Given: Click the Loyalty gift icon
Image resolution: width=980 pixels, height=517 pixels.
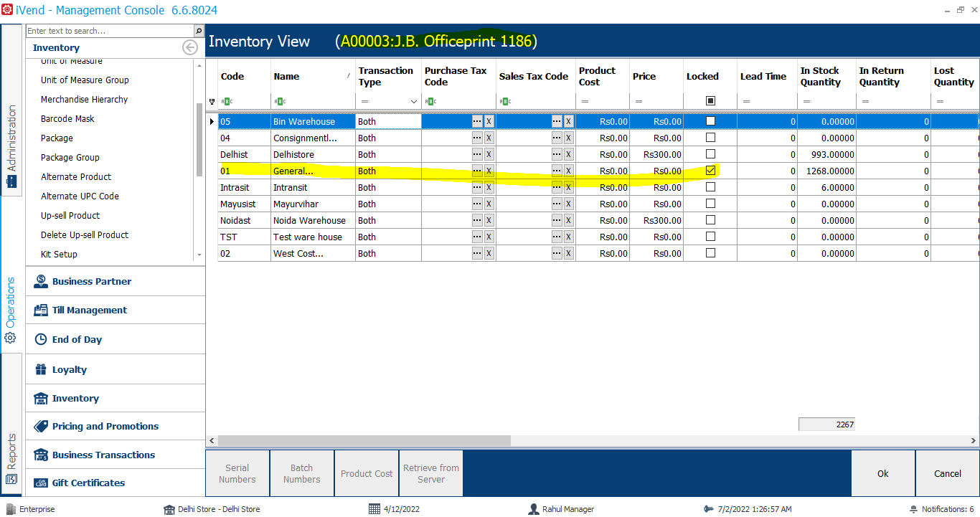Looking at the screenshot, I should coord(41,369).
